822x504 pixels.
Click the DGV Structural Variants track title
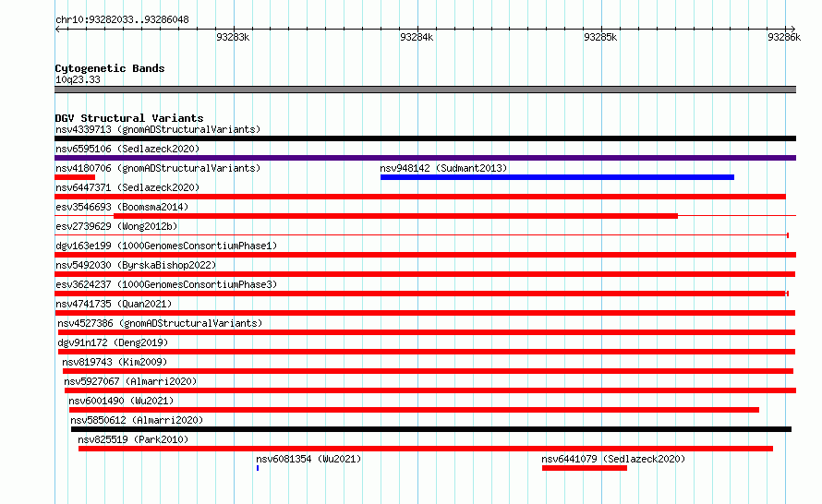point(129,118)
